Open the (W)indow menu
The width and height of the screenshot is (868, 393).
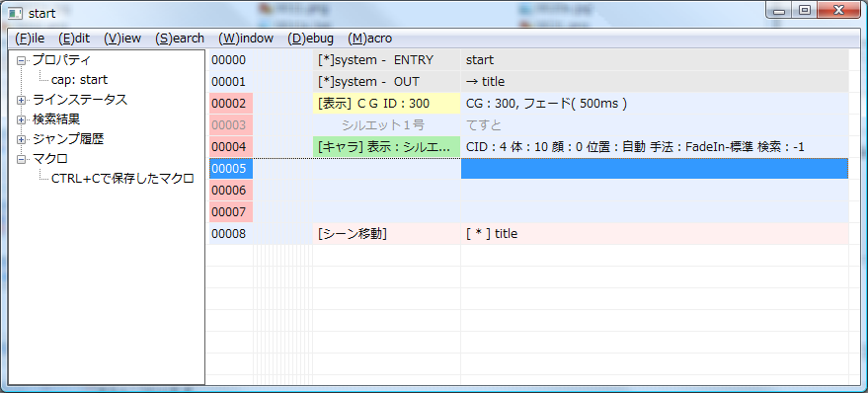click(x=246, y=39)
